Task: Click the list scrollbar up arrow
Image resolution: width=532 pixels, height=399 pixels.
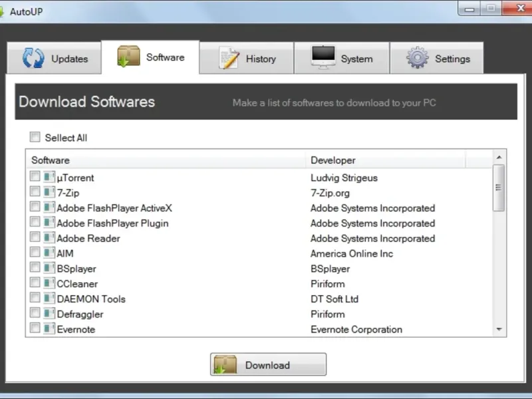Action: coord(499,157)
